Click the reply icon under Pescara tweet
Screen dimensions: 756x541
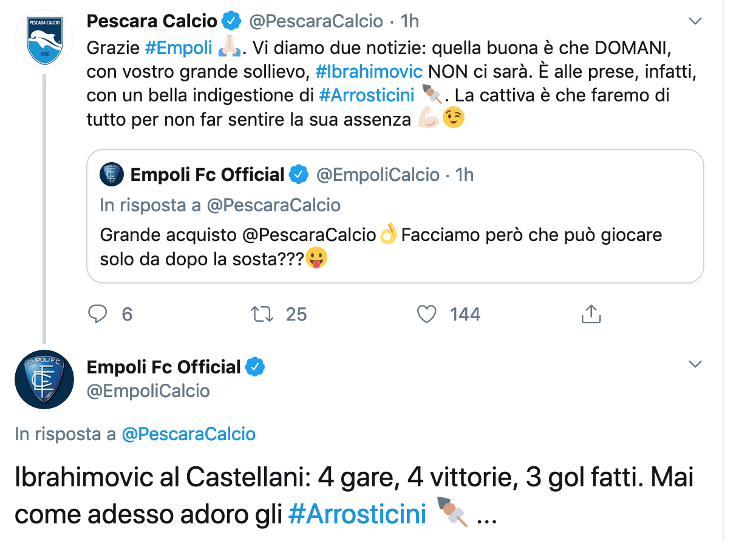tap(98, 314)
